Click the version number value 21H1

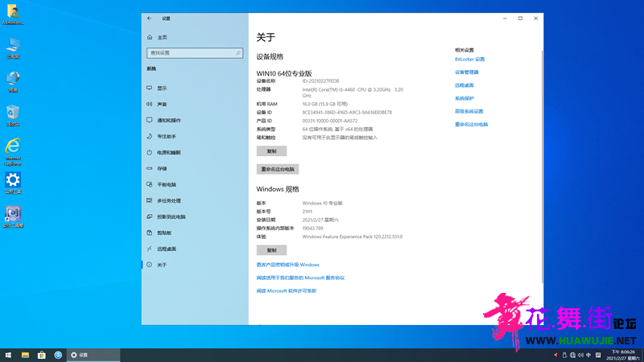click(x=308, y=212)
